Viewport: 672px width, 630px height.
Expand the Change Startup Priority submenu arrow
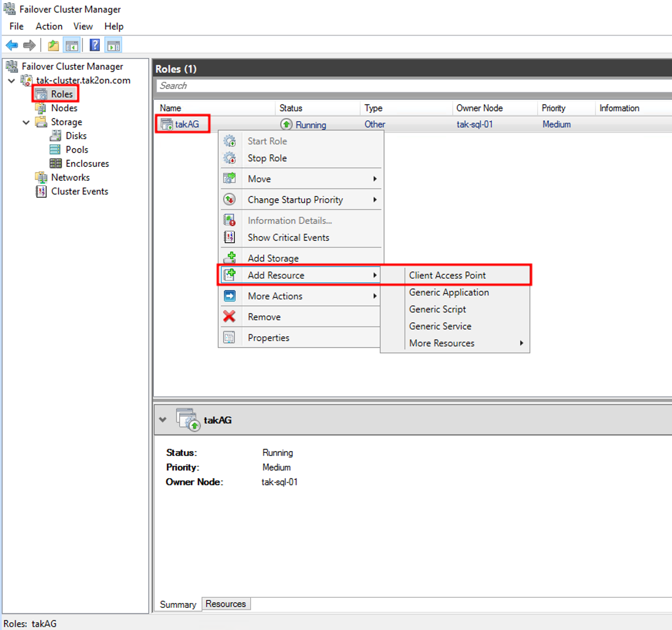click(375, 200)
